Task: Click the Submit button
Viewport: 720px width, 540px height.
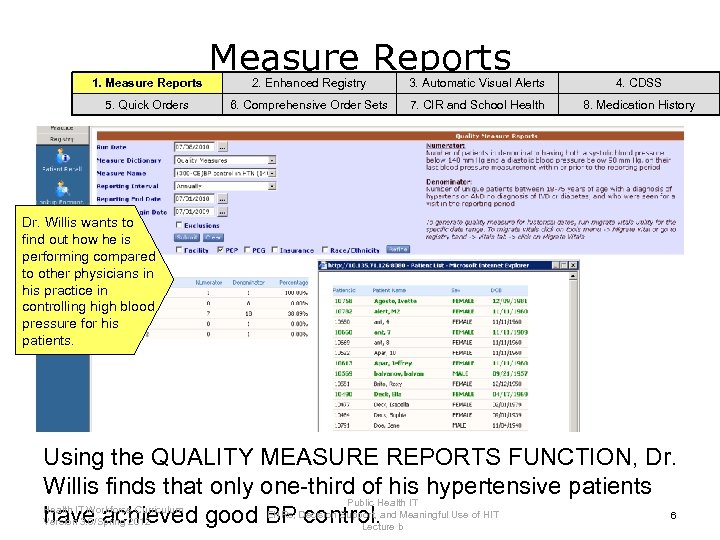Action: coord(186,237)
